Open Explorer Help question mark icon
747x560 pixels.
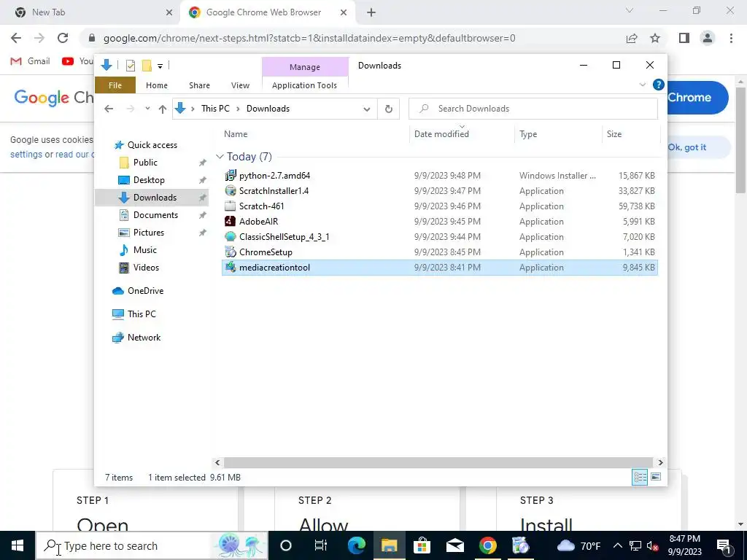point(659,85)
